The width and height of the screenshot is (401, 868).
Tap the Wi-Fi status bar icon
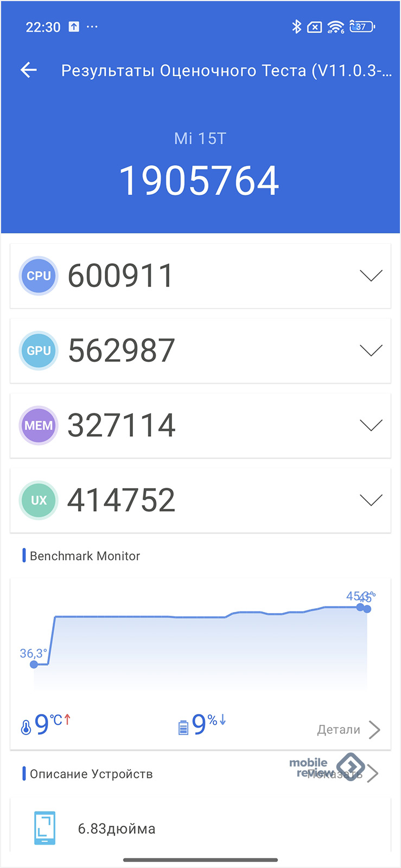pos(335,27)
